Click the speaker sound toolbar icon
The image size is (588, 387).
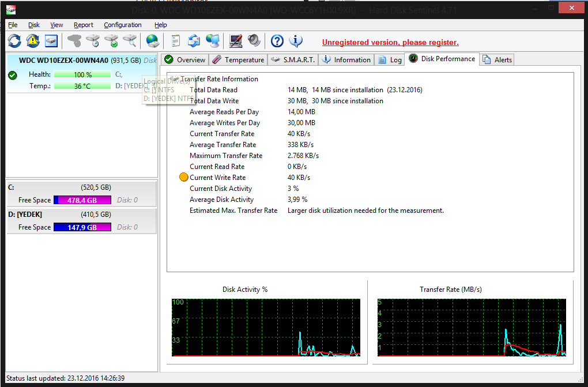pyautogui.click(x=254, y=40)
